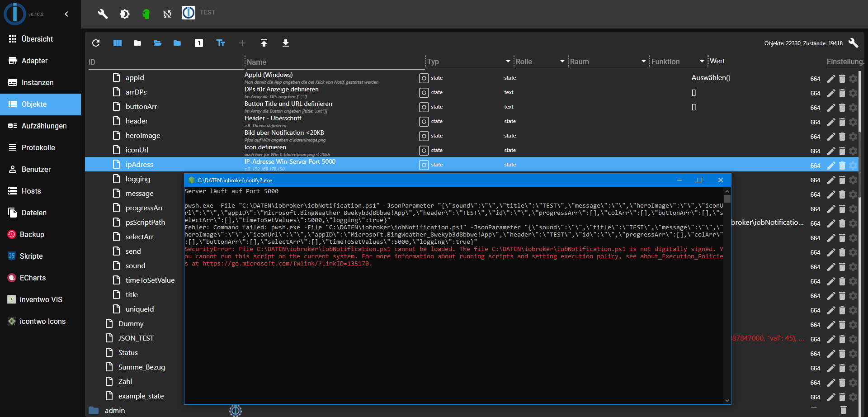Open Protokolle in the sidebar
Viewport: 868px width, 417px height.
(40, 147)
